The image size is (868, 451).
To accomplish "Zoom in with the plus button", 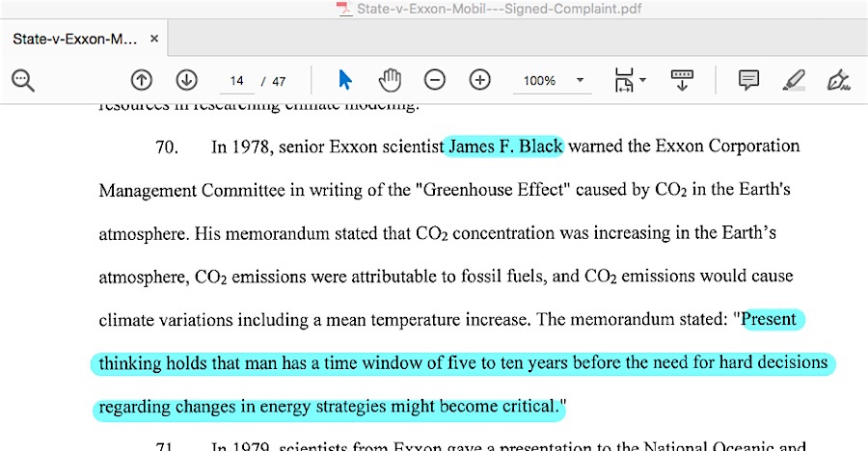I will (x=479, y=81).
